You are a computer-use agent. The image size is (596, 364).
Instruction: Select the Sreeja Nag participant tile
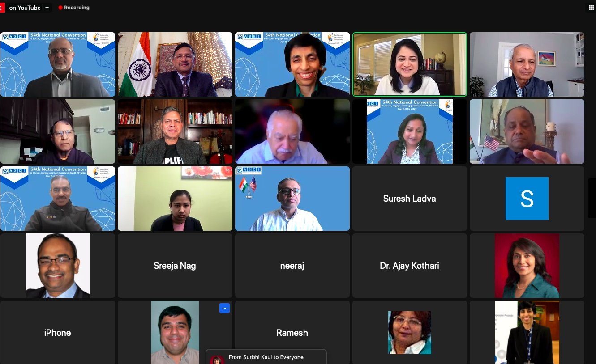click(175, 266)
